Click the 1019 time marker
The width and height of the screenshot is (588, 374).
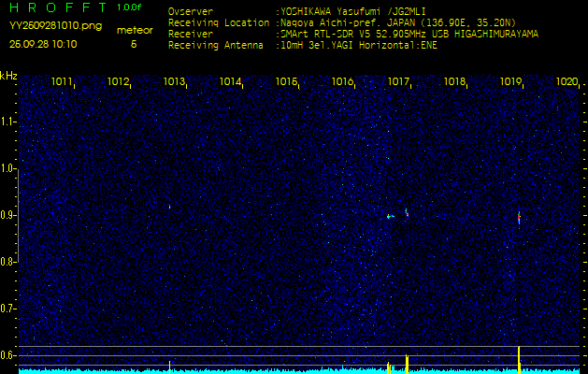click(511, 82)
